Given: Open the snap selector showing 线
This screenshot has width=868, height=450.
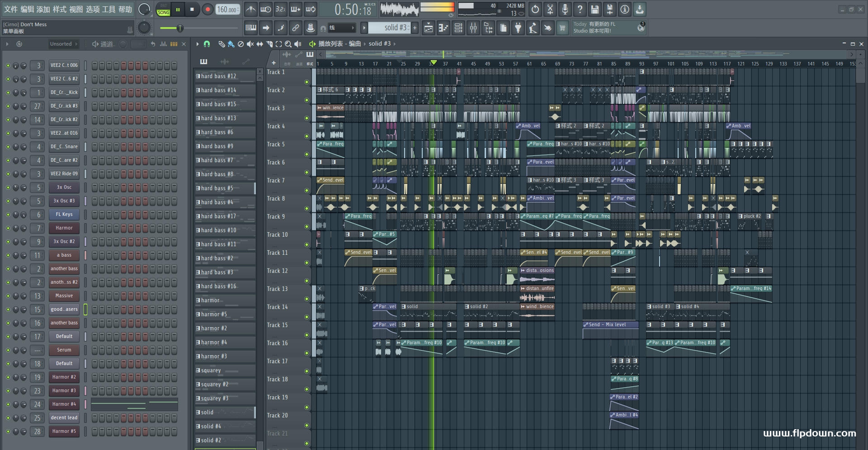Looking at the screenshot, I should pos(341,28).
